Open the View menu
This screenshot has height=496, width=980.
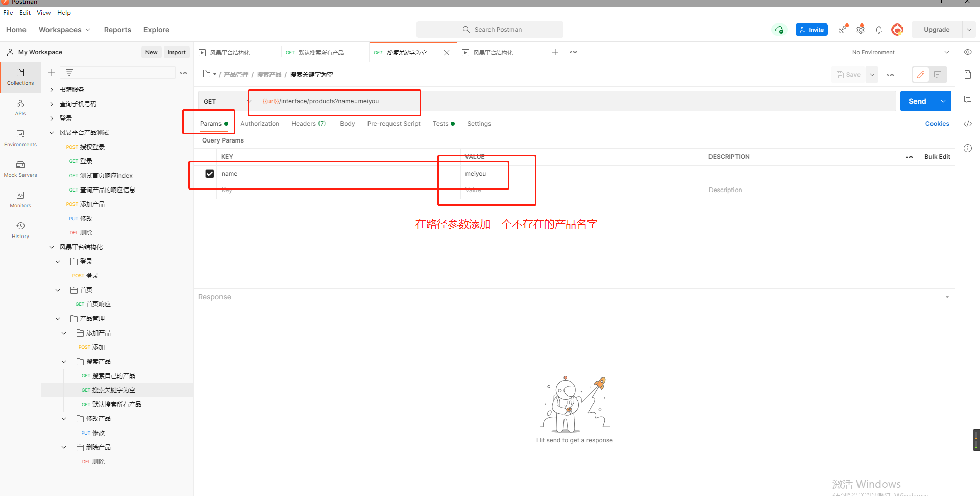tap(43, 13)
